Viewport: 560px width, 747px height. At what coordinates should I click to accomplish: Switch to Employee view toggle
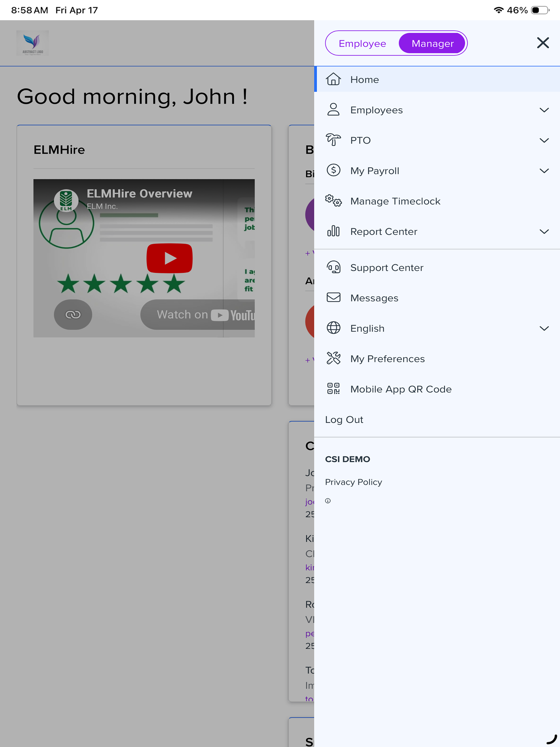pyautogui.click(x=362, y=43)
